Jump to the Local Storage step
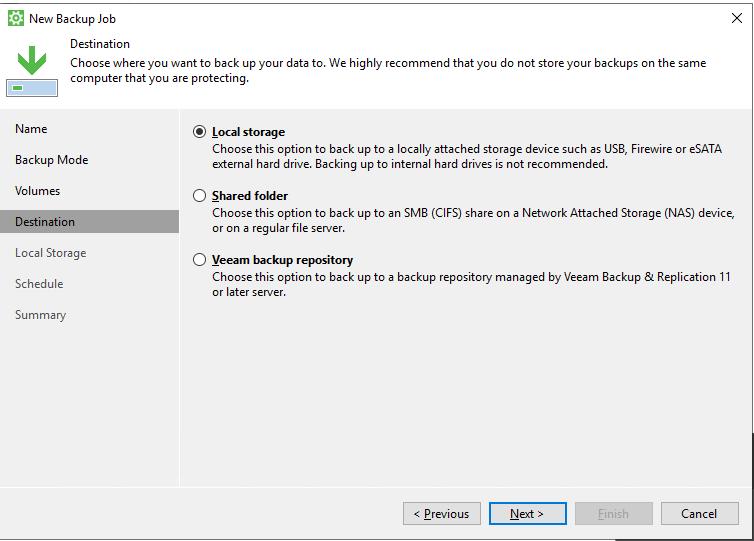The image size is (754, 541). coord(50,253)
